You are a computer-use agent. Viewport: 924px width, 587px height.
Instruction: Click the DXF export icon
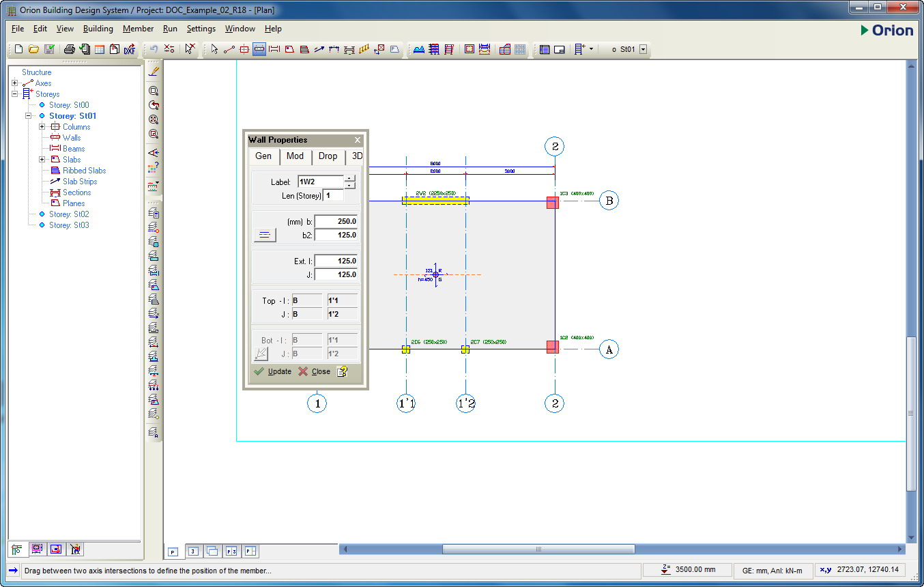pyautogui.click(x=129, y=49)
